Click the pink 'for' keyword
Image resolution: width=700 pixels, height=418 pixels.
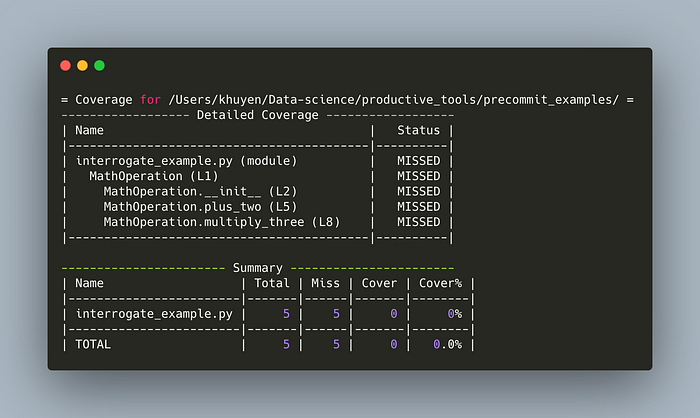[x=150, y=100]
